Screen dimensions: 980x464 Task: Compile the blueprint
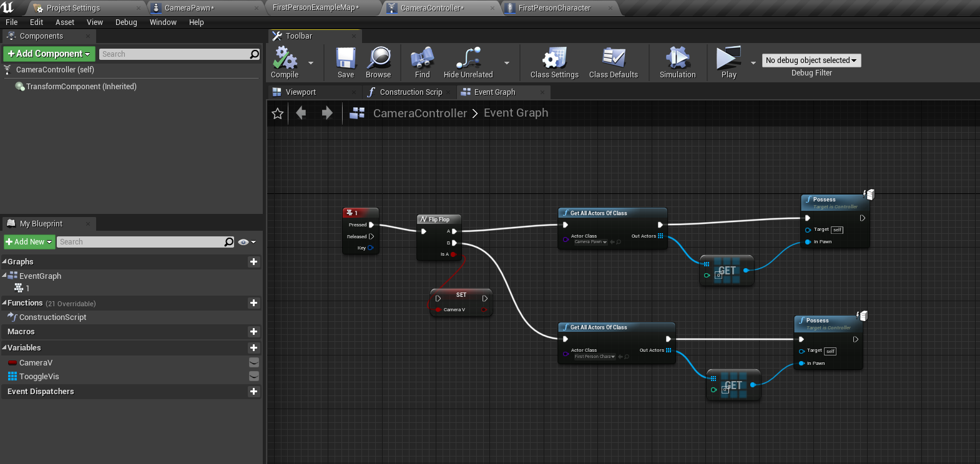pyautogui.click(x=285, y=62)
